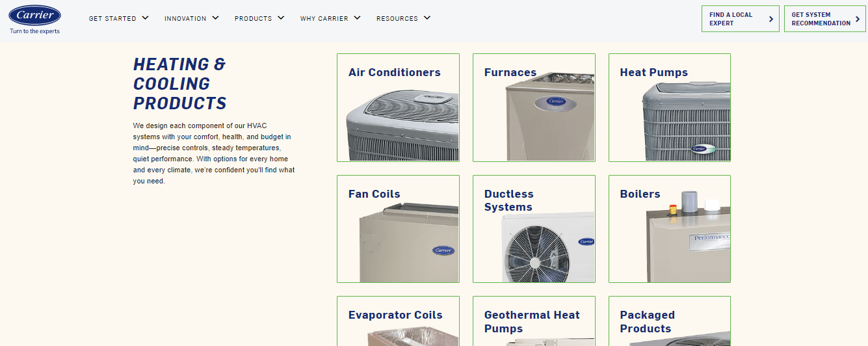Click the Turn to the experts tagline

pos(34,31)
